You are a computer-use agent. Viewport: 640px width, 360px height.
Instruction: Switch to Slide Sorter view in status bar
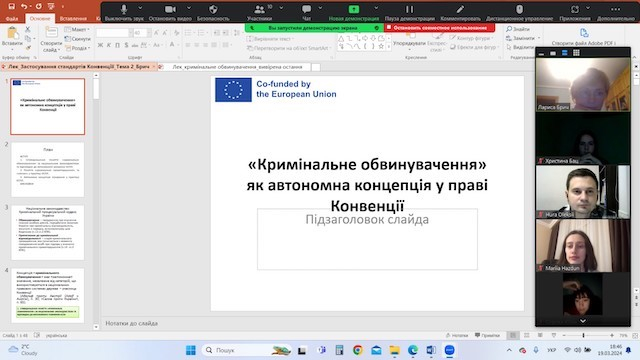[x=527, y=335]
